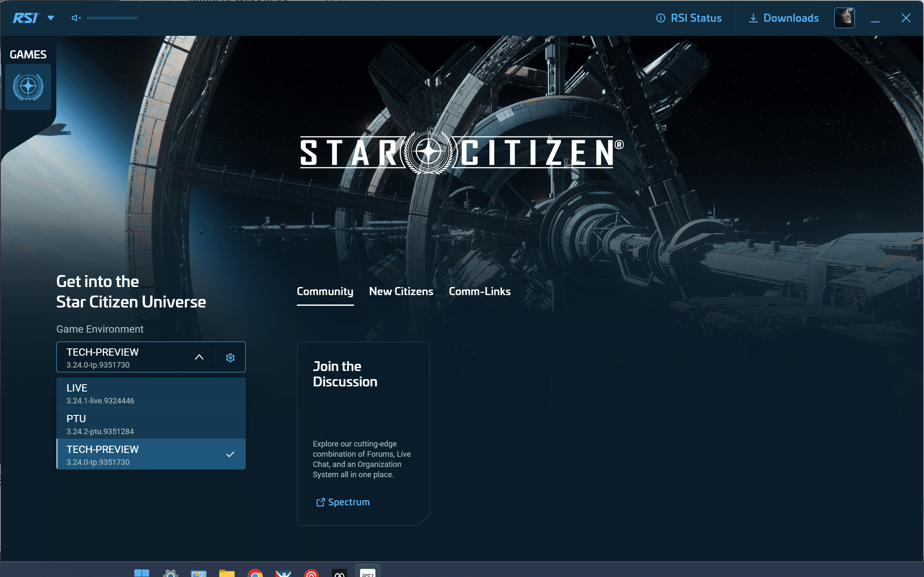Toggle the mute speaker icon
This screenshot has height=577, width=924.
(x=76, y=18)
